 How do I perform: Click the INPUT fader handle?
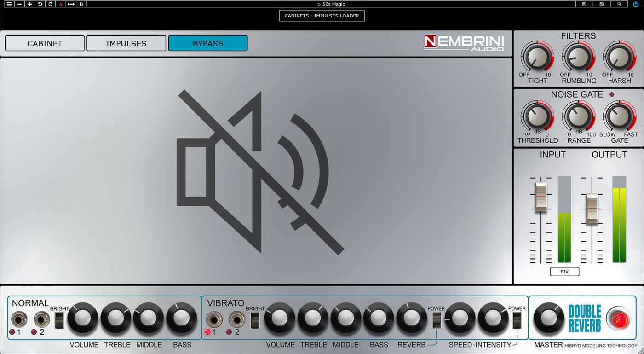(541, 197)
